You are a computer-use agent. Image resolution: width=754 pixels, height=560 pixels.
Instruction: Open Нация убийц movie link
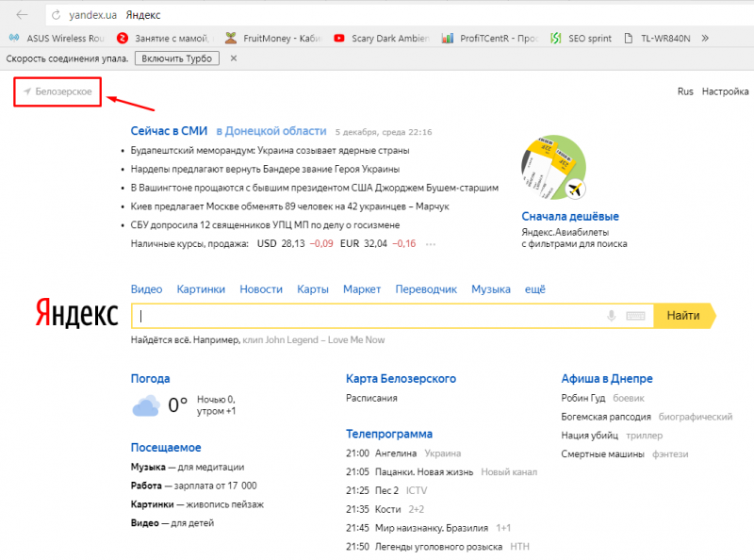pos(590,436)
